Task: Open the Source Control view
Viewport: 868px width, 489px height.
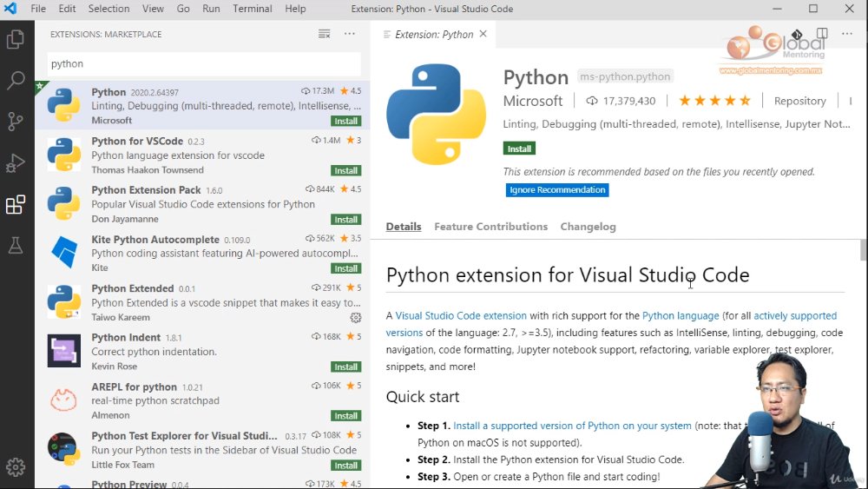Action: pyautogui.click(x=16, y=122)
